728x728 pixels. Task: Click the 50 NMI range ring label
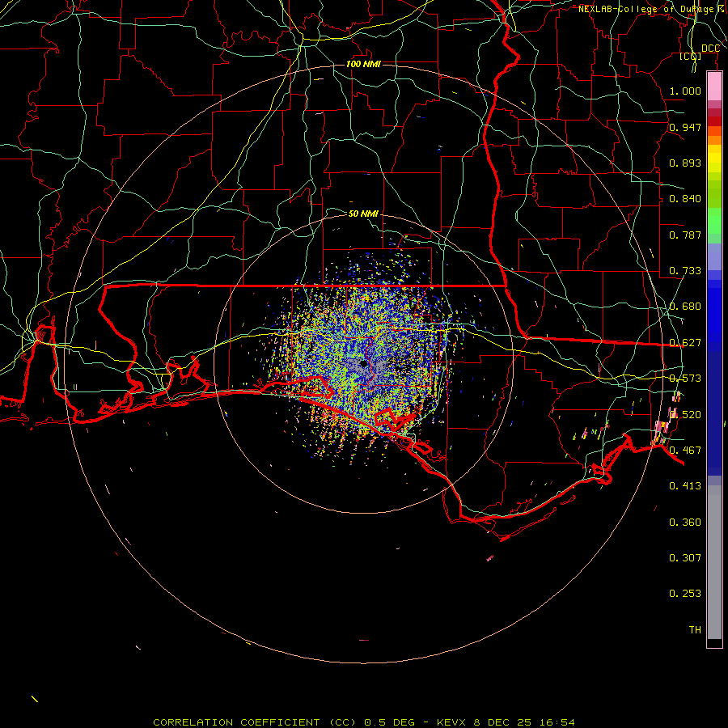(x=363, y=214)
